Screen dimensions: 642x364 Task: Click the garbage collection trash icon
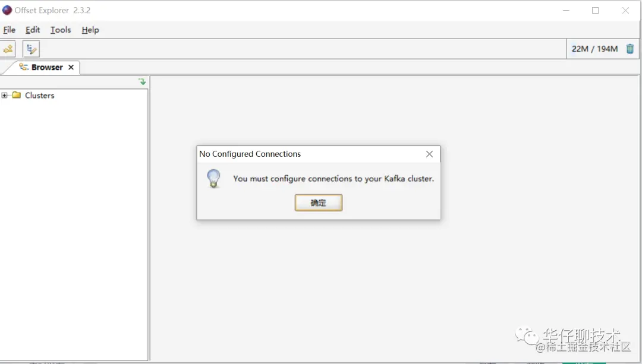coord(630,49)
